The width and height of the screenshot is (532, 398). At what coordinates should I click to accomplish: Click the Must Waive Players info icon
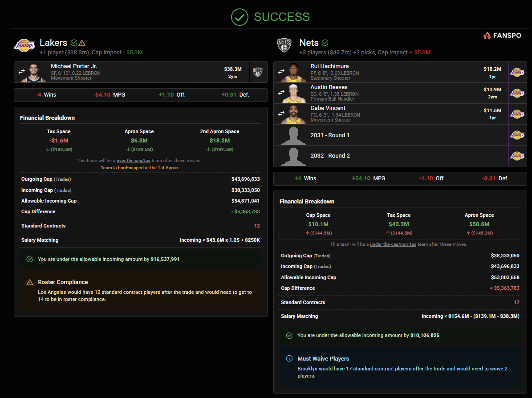[x=289, y=358]
